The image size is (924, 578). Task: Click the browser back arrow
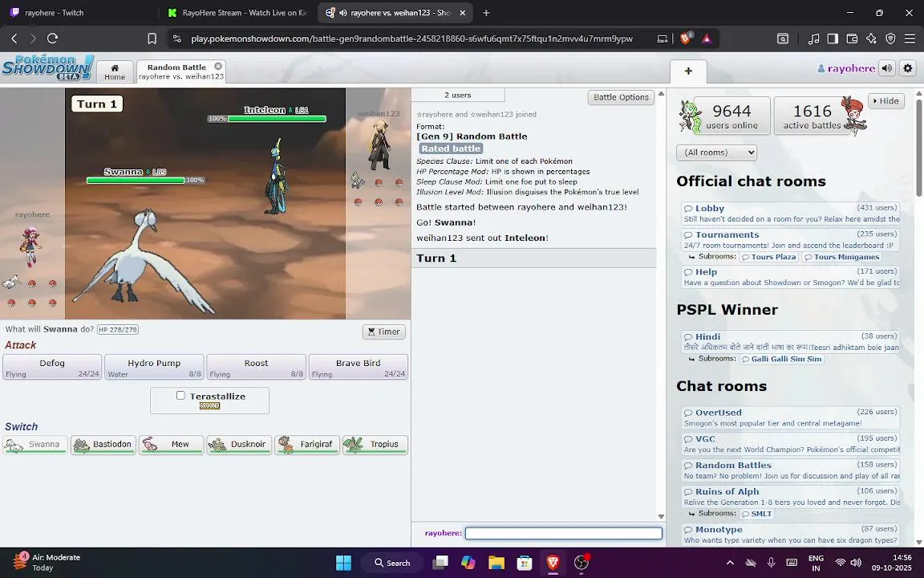14,39
